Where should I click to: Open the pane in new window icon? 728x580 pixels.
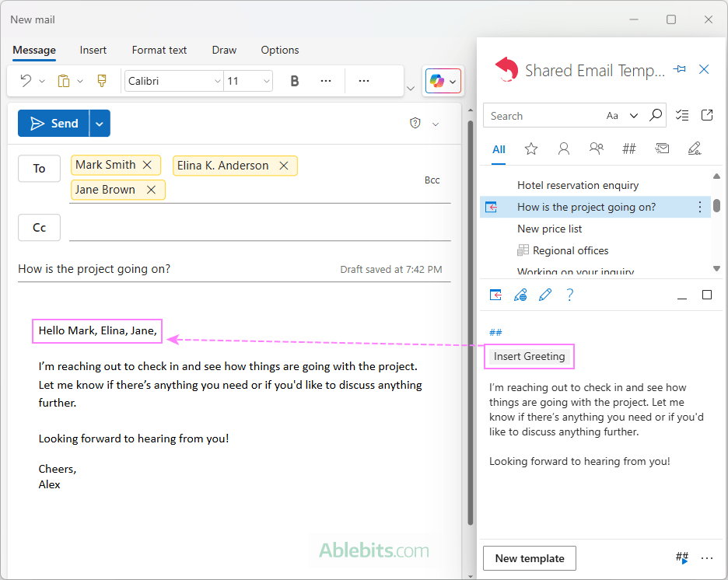coord(707,115)
